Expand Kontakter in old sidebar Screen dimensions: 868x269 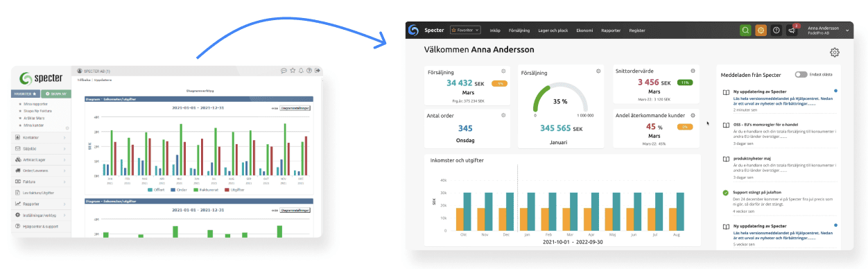42,137
